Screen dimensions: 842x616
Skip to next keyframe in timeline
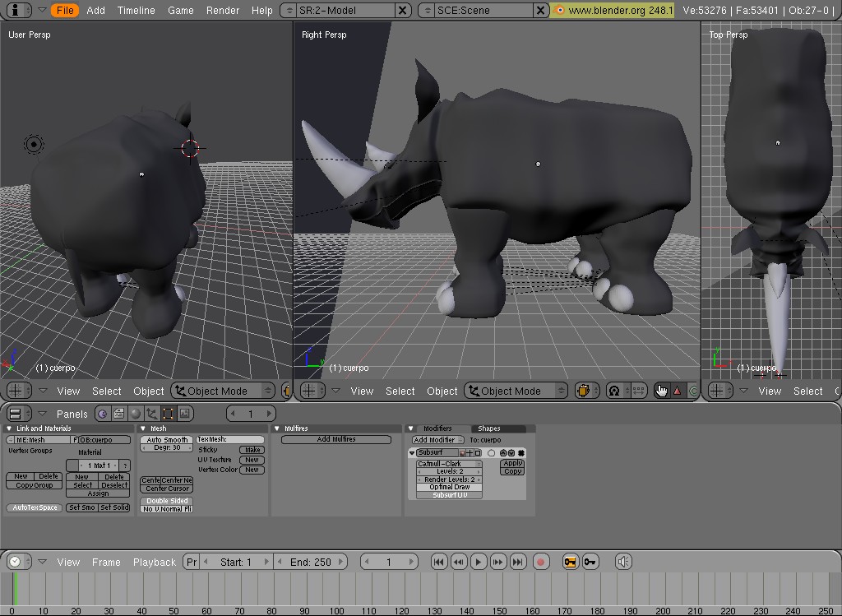tap(497, 562)
